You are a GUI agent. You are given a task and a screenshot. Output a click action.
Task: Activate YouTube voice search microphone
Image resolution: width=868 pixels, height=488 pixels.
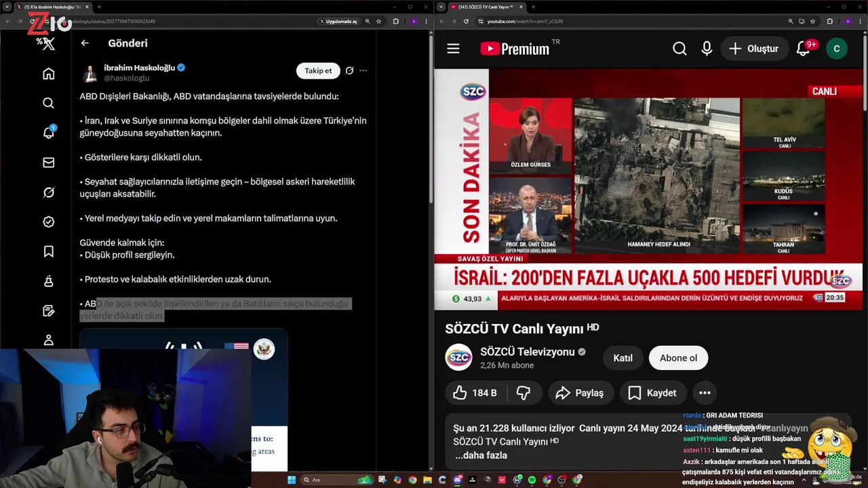[707, 49]
